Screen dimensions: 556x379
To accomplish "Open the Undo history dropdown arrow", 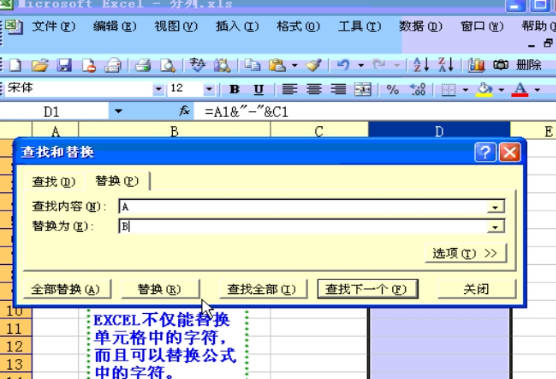I will 361,66.
